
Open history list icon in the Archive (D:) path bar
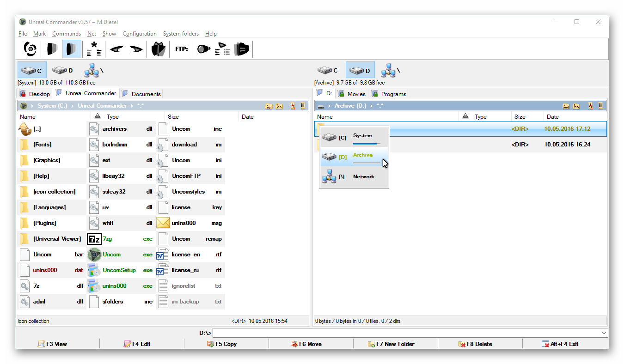point(600,106)
